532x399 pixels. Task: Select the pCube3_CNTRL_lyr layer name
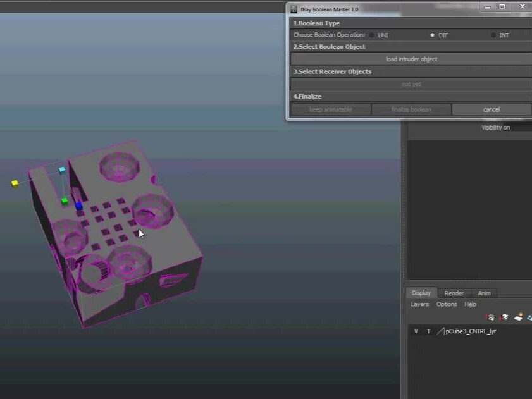pos(471,331)
